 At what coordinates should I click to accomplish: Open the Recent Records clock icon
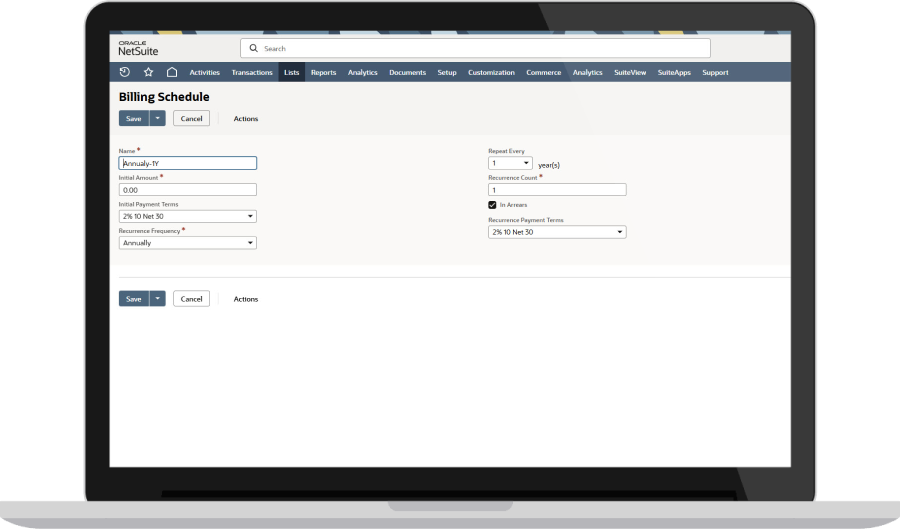click(124, 72)
